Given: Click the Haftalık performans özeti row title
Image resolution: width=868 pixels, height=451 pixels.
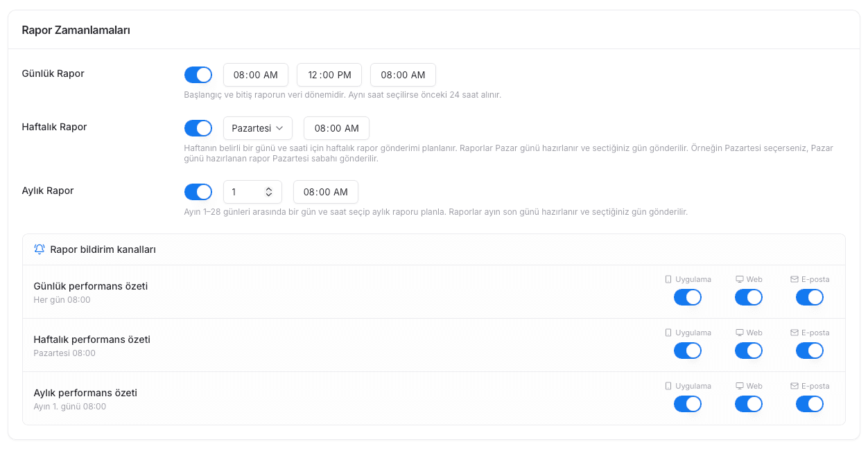Looking at the screenshot, I should 92,339.
